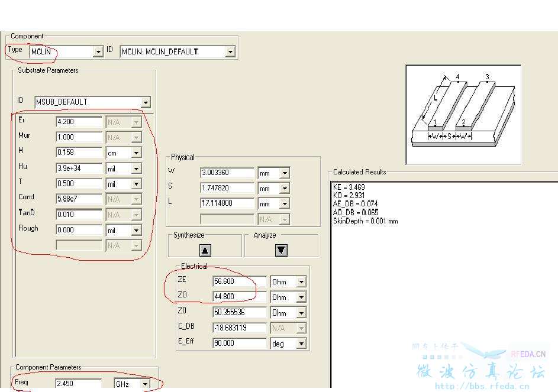Click the Freq field 2.450

(x=79, y=384)
